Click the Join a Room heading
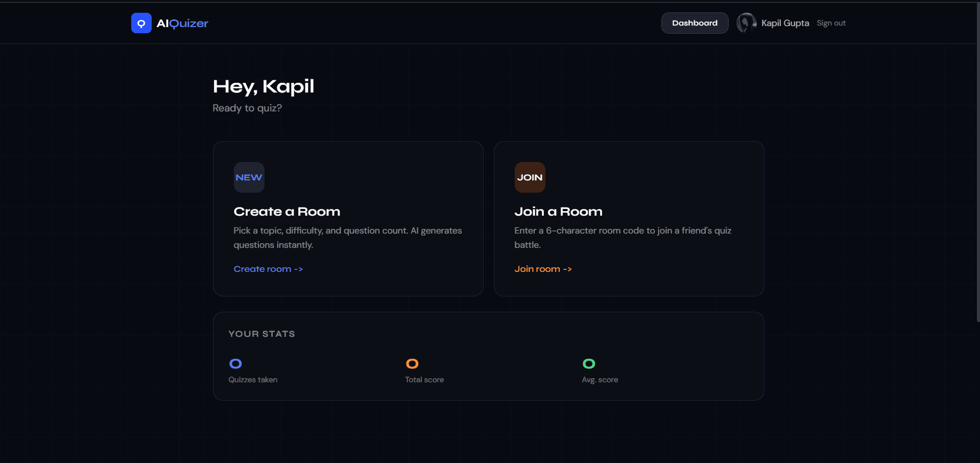980x463 pixels. (x=558, y=212)
